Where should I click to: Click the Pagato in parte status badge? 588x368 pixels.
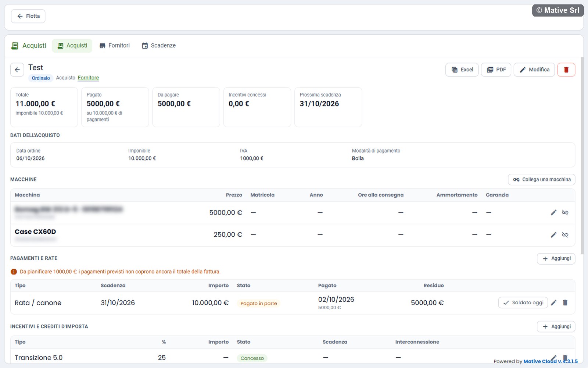259,303
